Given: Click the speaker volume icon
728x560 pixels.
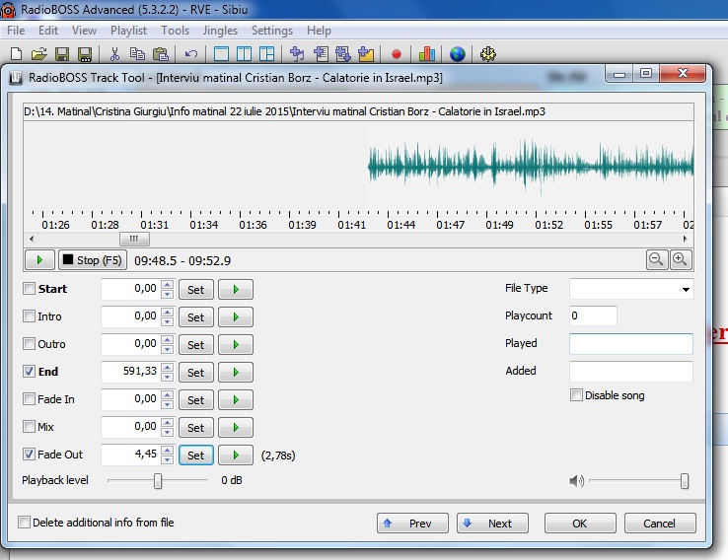Looking at the screenshot, I should 576,481.
